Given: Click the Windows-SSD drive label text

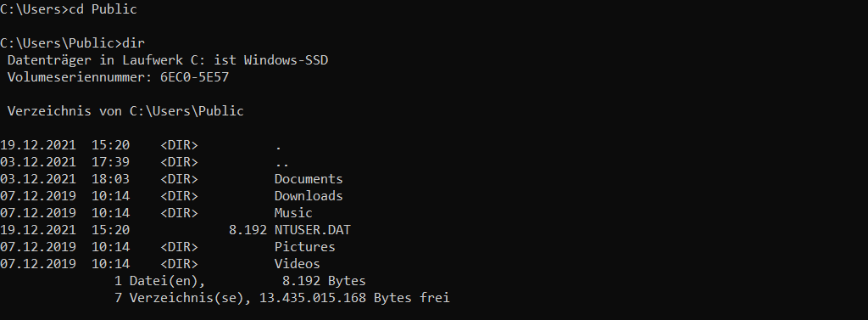Looking at the screenshot, I should 286,60.
